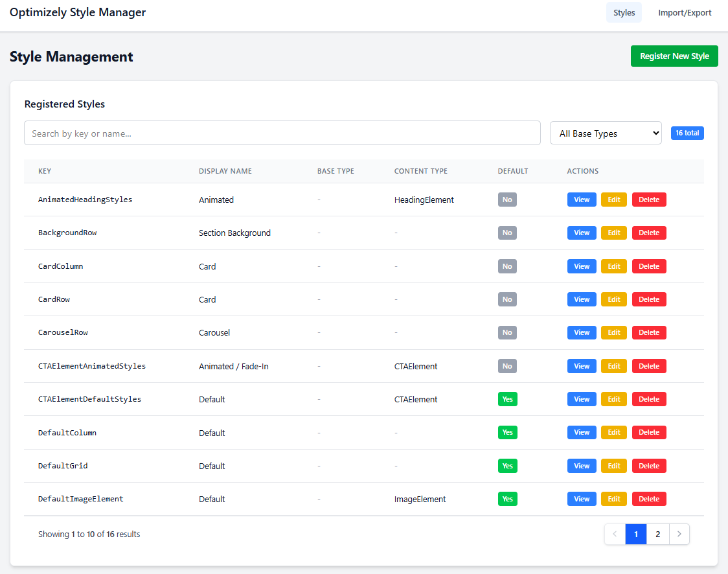This screenshot has width=728, height=574.
Task: Select page 1 in pagination
Action: pos(636,534)
